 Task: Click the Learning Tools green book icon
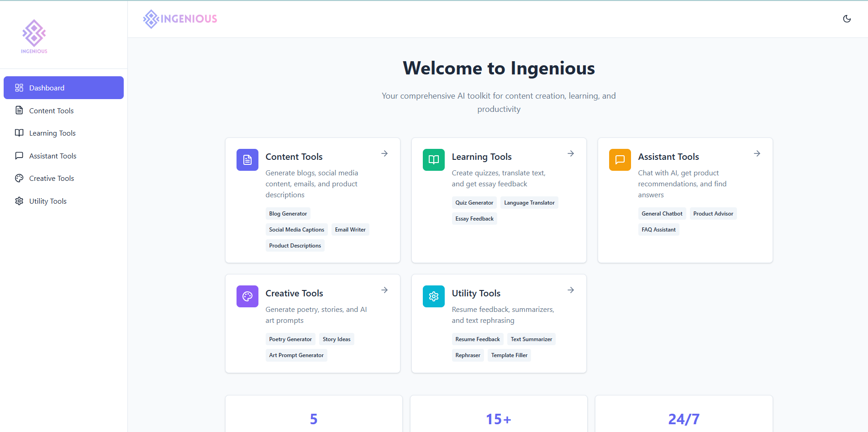(x=433, y=159)
